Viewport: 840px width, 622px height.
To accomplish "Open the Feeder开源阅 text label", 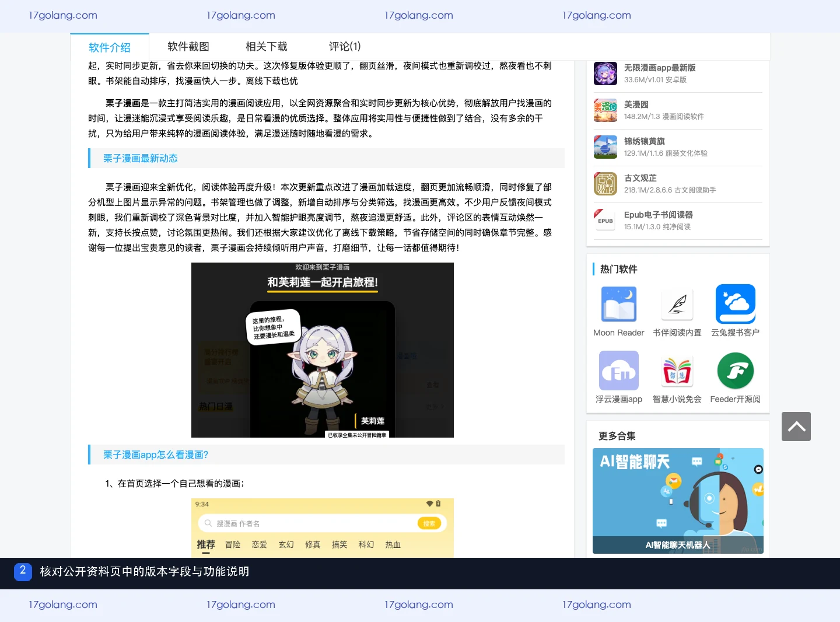I will pyautogui.click(x=736, y=399).
